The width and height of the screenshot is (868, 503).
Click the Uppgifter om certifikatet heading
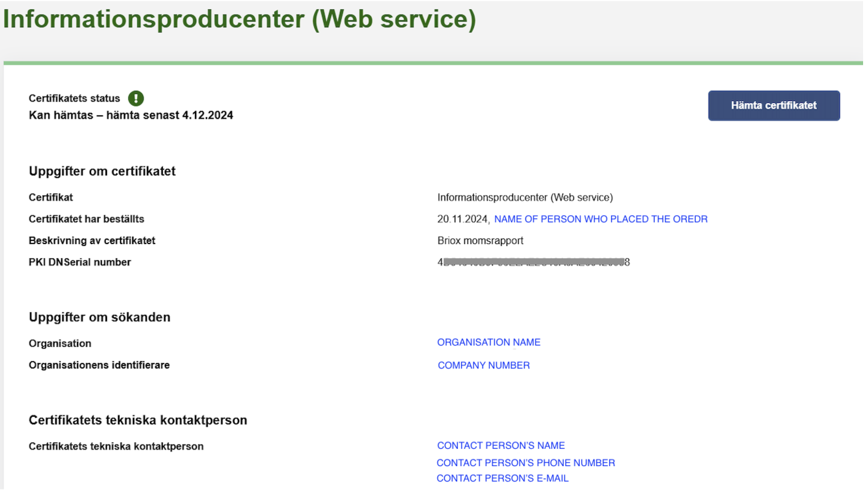pos(102,172)
